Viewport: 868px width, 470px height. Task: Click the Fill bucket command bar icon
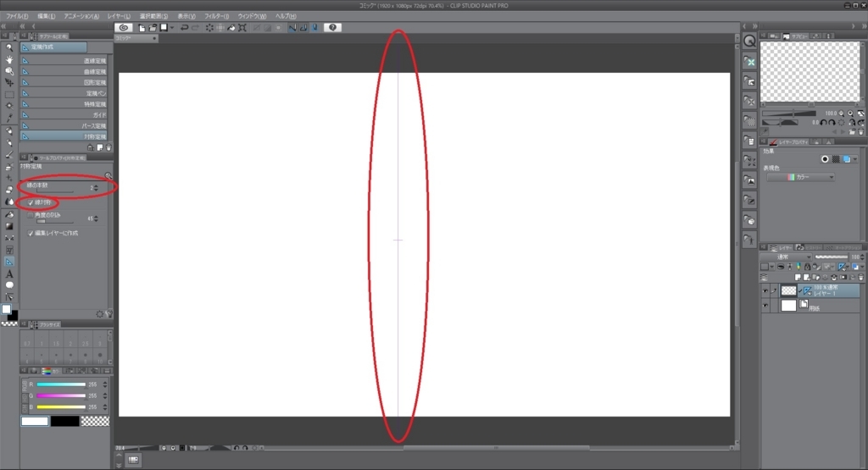click(x=231, y=28)
